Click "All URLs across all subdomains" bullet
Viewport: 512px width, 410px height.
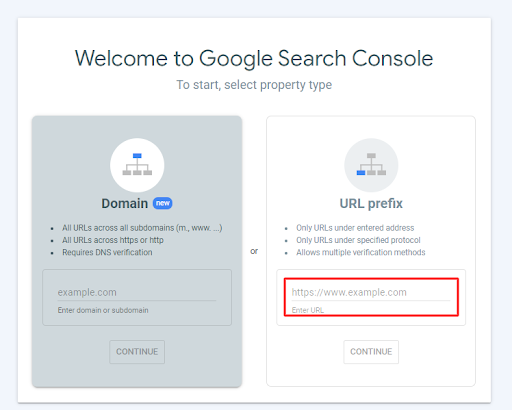click(x=142, y=228)
